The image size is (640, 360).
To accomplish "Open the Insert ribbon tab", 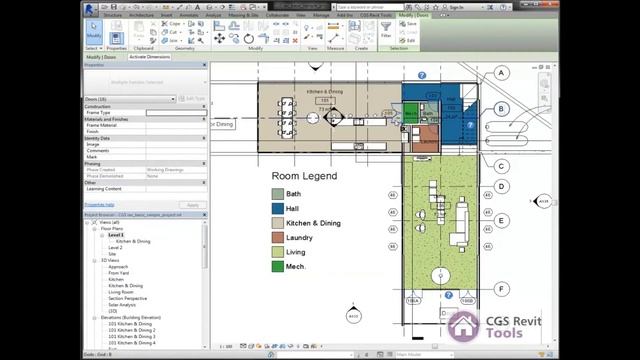I will click(x=166, y=15).
